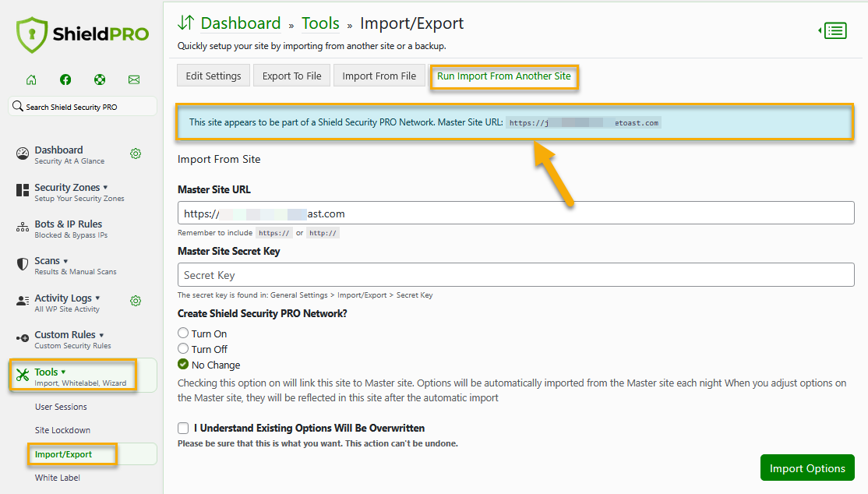This screenshot has height=494, width=868.
Task: Open Import/Export submenu item
Action: 63,454
